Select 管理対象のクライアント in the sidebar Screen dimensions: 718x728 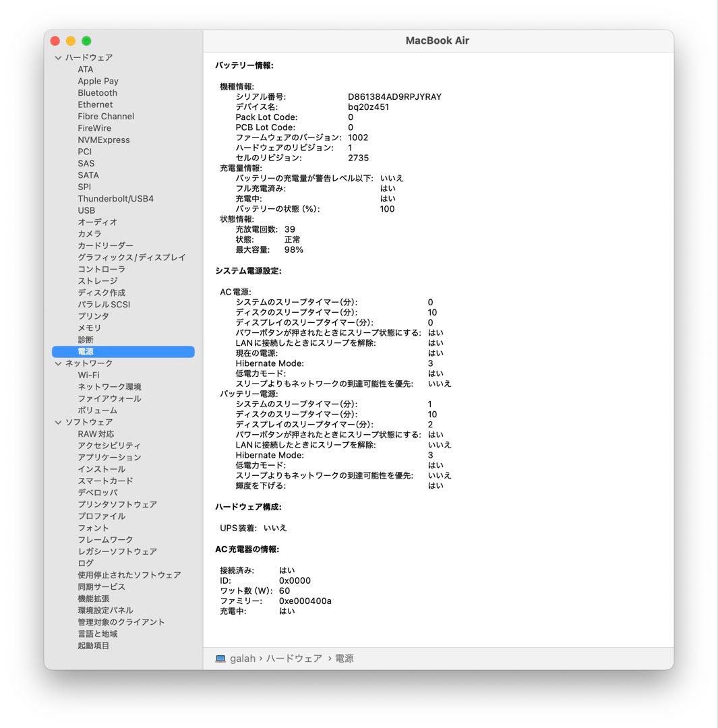(121, 622)
